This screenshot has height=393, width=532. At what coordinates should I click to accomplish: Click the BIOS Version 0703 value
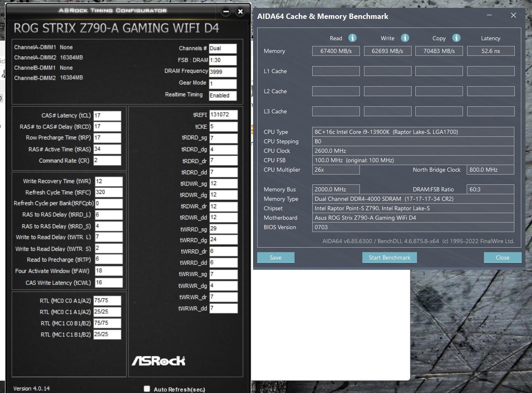[413, 227]
